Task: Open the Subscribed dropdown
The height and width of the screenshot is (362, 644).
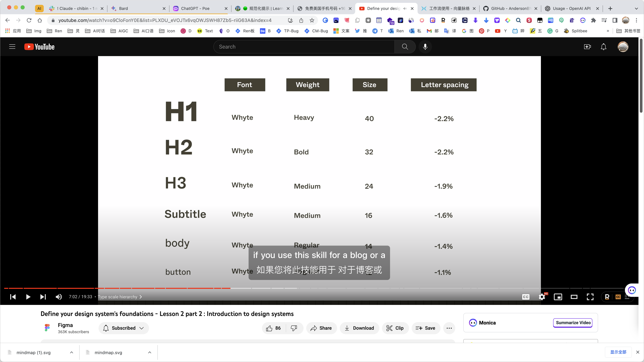Action: 124,328
